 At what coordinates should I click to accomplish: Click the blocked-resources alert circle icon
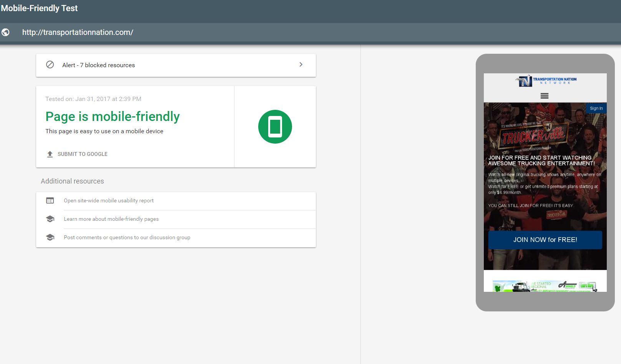[x=50, y=65]
